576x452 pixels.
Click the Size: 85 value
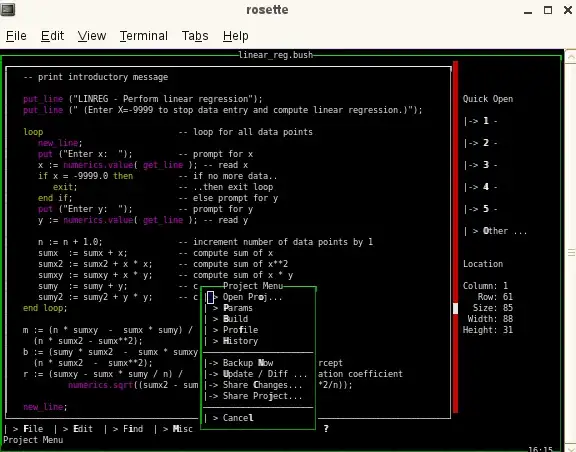493,308
